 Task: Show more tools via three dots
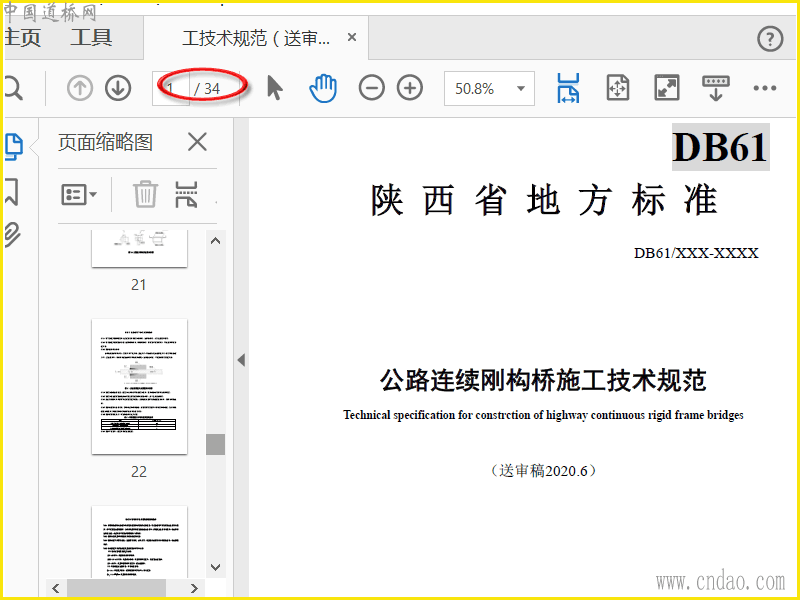pyautogui.click(x=764, y=88)
